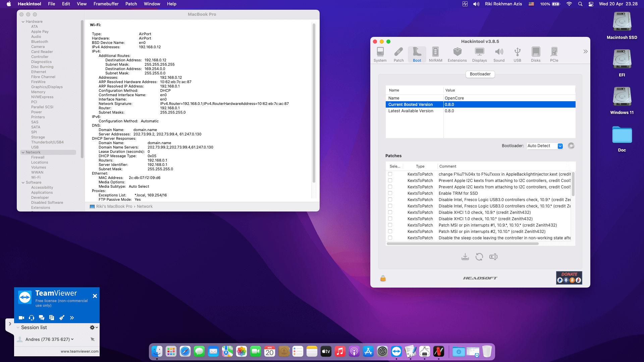Open TeamViewer from the Dock
644x362 pixels.
pyautogui.click(x=396, y=351)
